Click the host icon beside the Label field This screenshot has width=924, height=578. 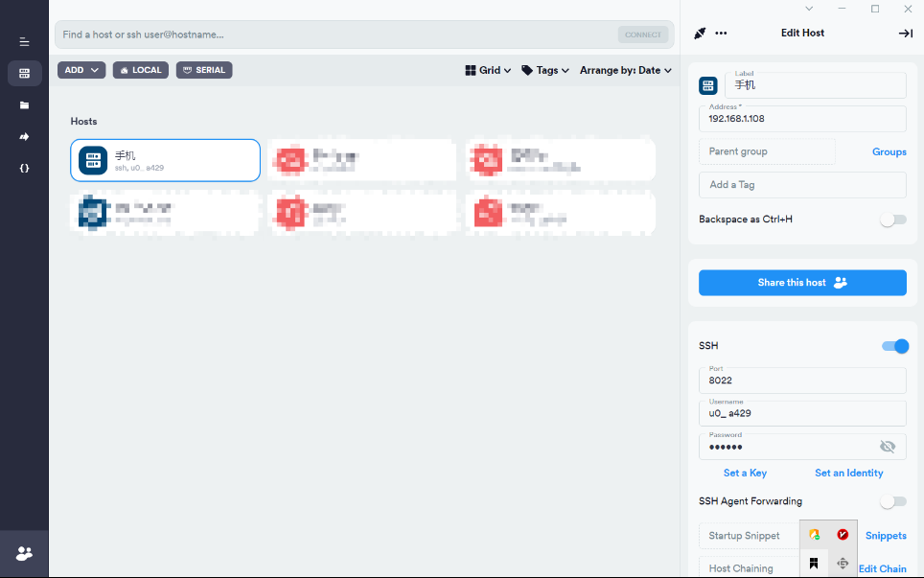(708, 85)
